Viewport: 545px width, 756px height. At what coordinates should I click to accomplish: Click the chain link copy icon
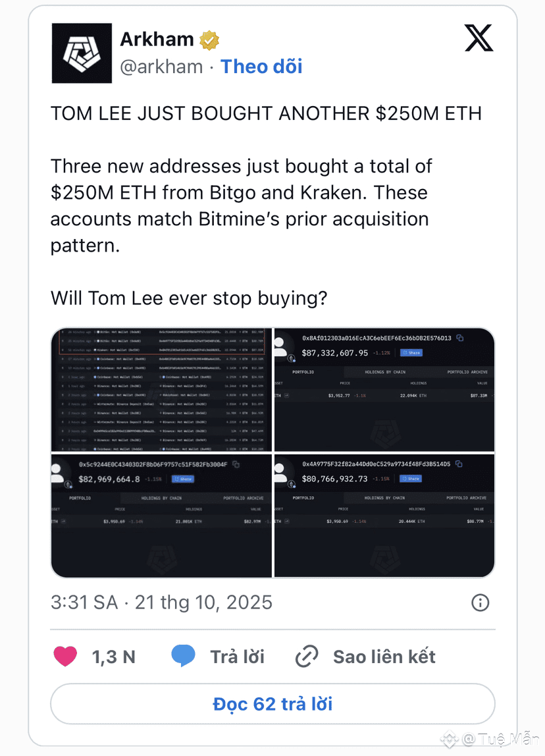pos(307,656)
